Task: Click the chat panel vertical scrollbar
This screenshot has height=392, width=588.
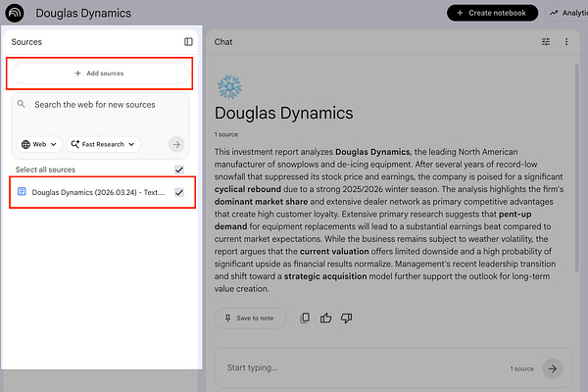Action: click(577, 168)
